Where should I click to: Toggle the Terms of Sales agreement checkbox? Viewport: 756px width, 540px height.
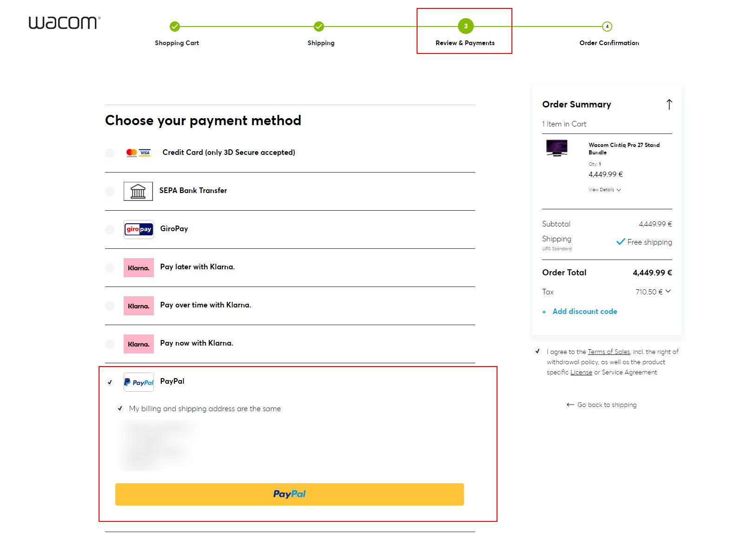click(x=537, y=351)
